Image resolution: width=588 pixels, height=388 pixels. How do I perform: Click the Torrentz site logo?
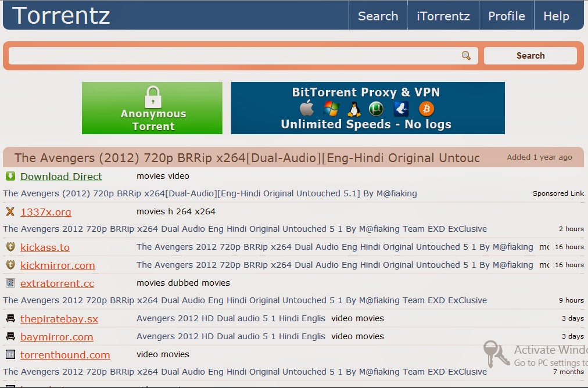pyautogui.click(x=61, y=15)
